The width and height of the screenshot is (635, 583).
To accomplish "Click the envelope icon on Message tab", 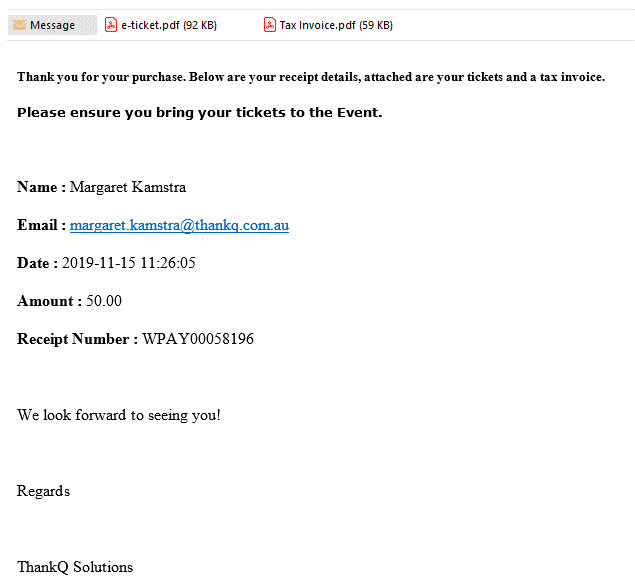I will [19, 25].
